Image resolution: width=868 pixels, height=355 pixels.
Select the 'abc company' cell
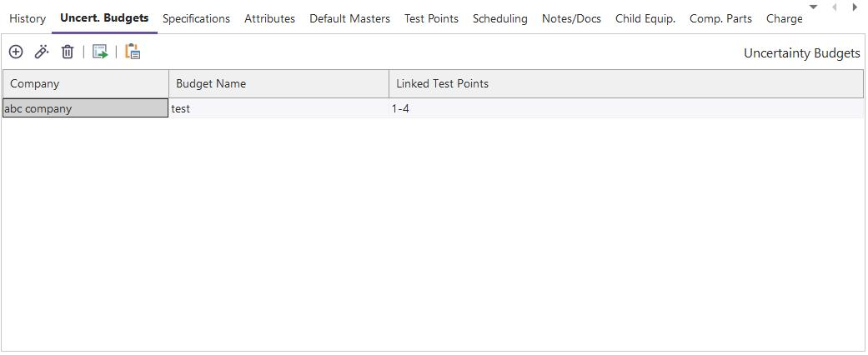point(85,108)
